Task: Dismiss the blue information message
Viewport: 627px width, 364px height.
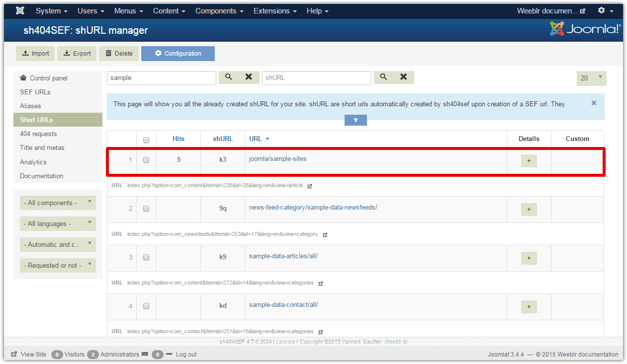Action: point(594,103)
